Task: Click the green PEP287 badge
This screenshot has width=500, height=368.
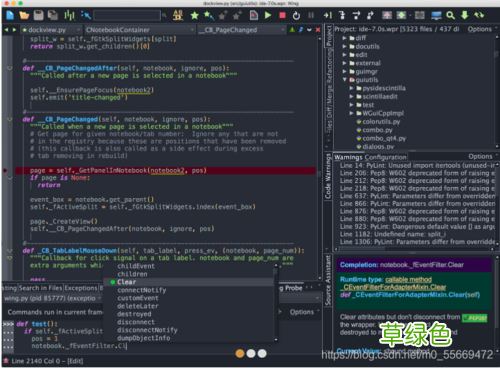Action: (x=474, y=318)
